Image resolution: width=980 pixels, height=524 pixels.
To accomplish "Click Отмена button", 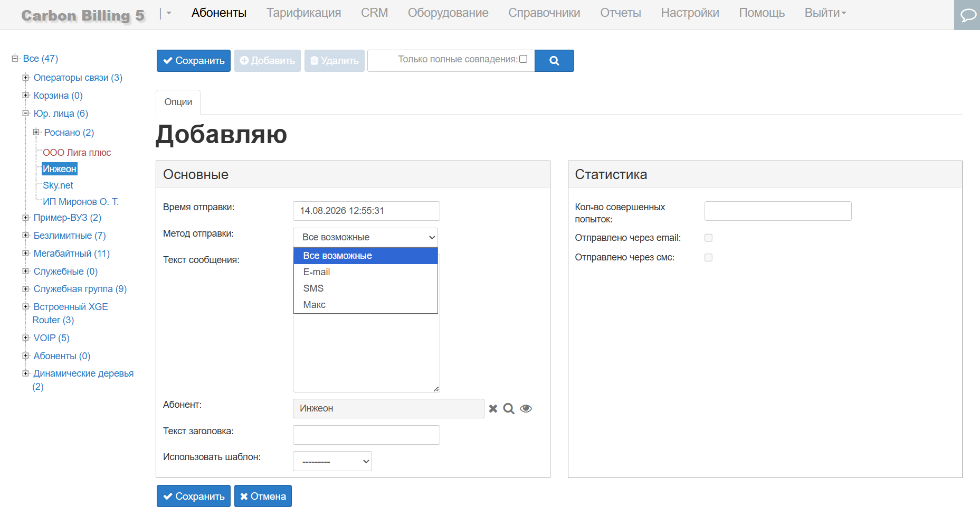I will tap(263, 496).
